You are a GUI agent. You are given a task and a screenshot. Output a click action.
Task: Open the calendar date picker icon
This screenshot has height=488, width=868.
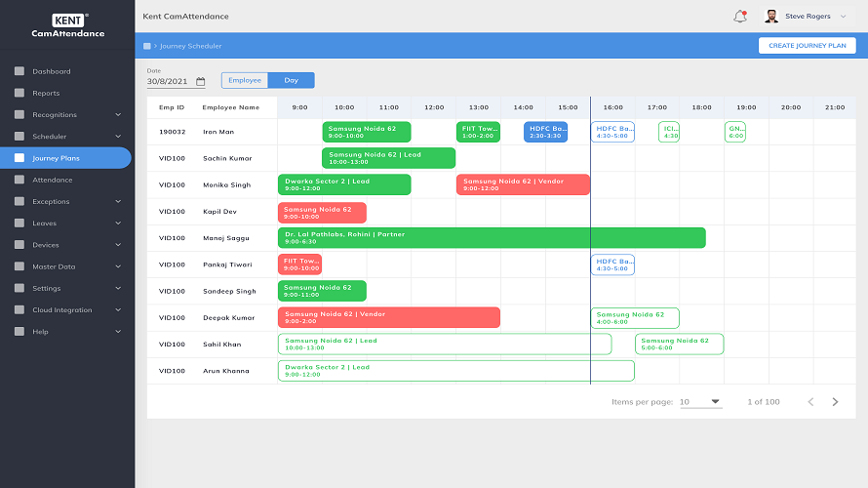click(200, 81)
